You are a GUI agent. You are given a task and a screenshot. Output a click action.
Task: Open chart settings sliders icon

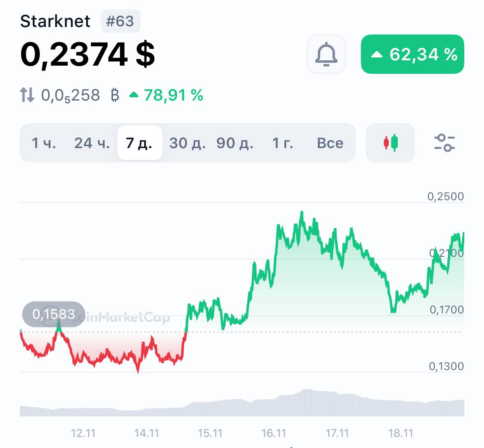(444, 143)
